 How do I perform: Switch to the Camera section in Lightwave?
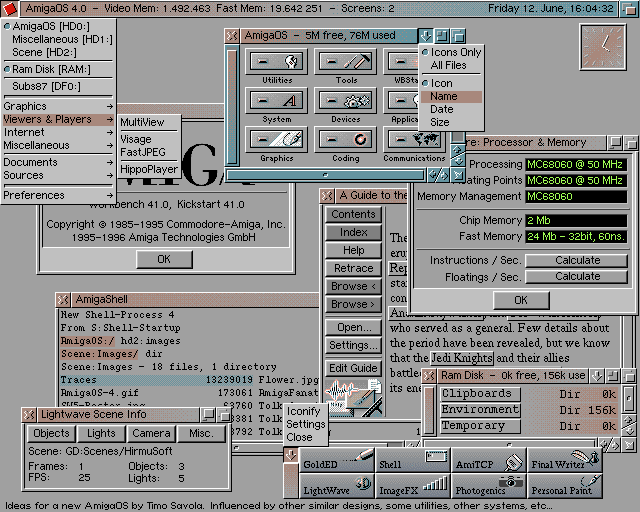click(x=151, y=433)
